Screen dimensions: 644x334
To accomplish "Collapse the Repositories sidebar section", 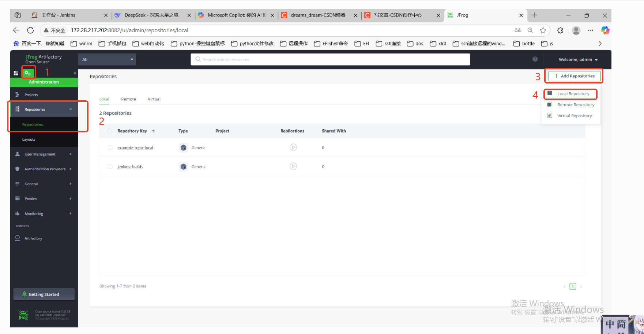I will pos(71,109).
